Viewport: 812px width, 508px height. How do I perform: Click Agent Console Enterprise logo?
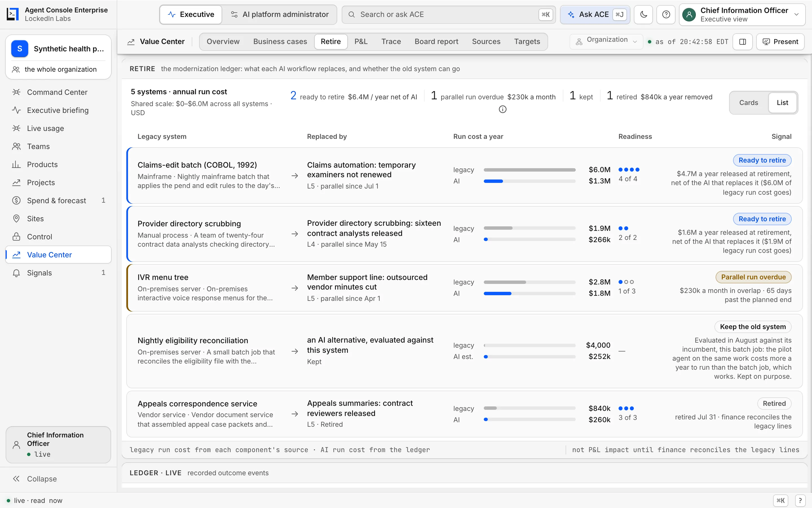[13, 14]
